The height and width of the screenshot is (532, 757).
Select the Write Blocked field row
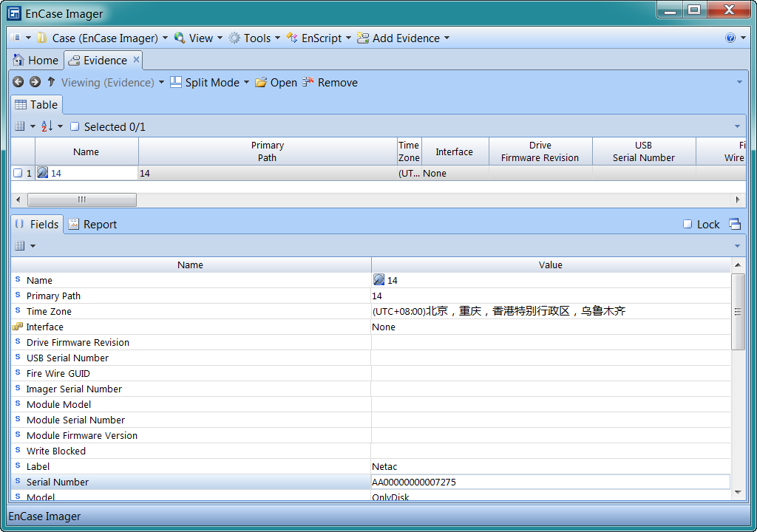click(x=371, y=451)
